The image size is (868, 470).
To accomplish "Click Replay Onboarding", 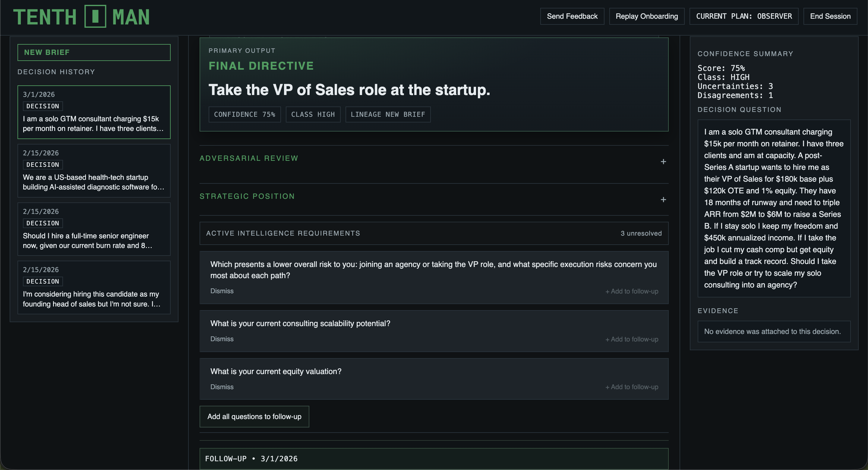I will coord(646,16).
